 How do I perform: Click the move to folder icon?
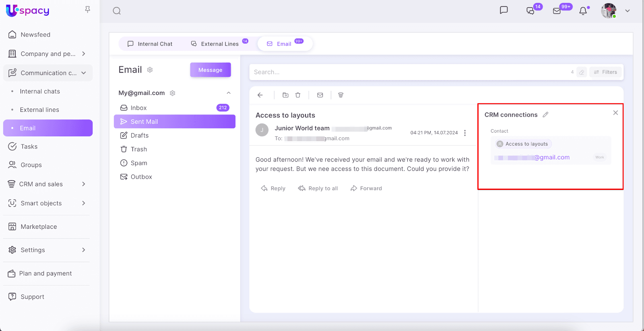click(285, 95)
